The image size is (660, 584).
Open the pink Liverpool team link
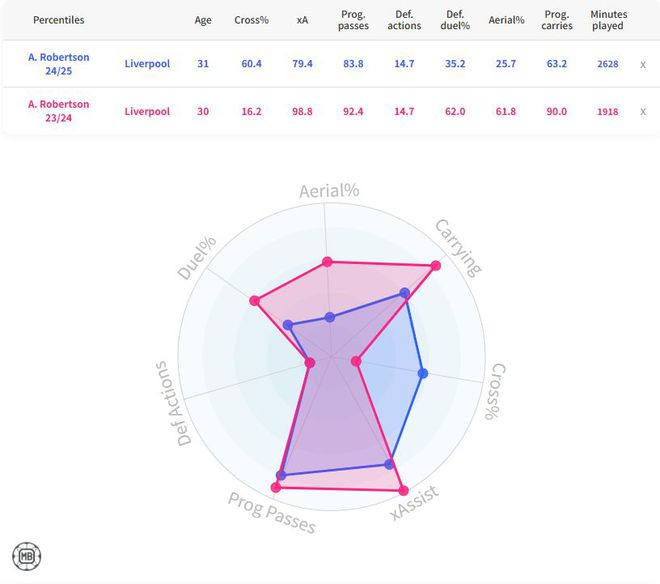click(x=147, y=111)
